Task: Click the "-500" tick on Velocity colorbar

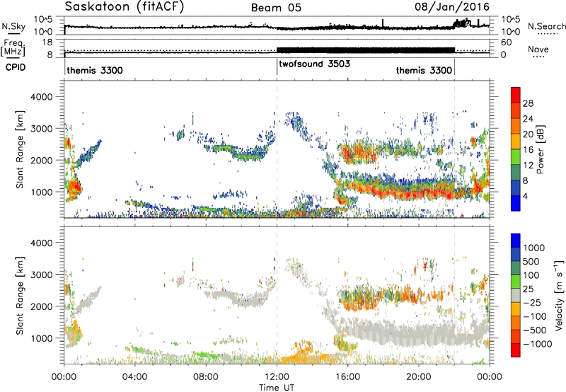Action: [535, 330]
